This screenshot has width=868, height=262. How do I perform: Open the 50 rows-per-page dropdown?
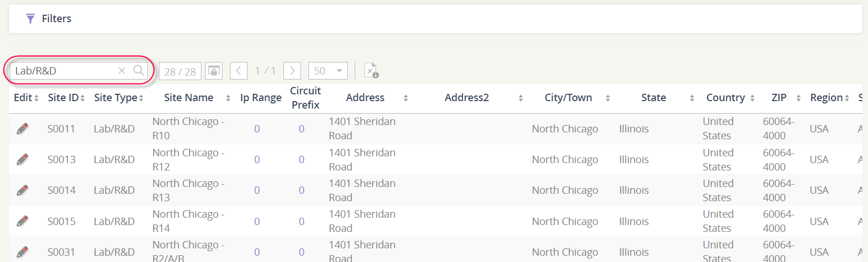(x=328, y=70)
